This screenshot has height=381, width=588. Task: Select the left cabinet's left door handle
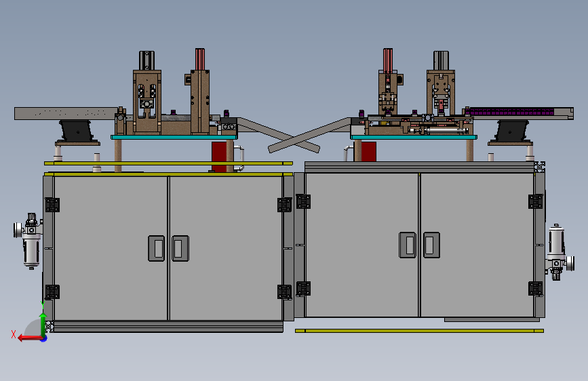(157, 248)
